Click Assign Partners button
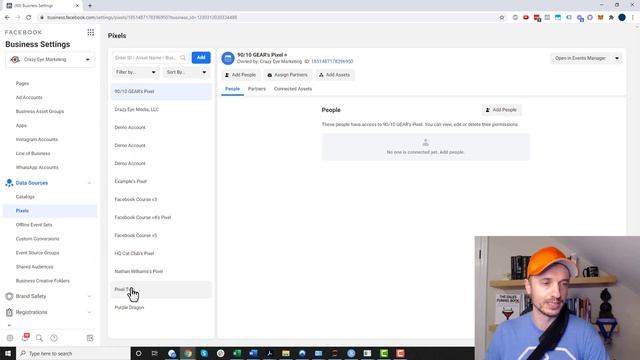This screenshot has height=360, width=640. click(x=287, y=75)
